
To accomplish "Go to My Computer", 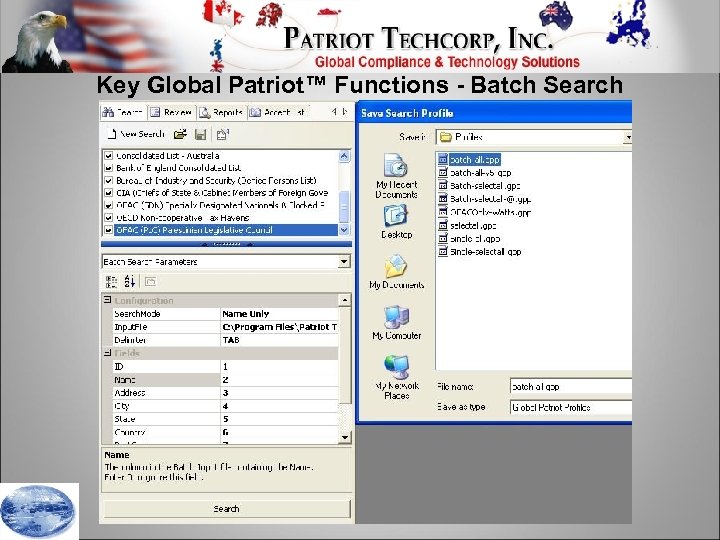I will (396, 322).
